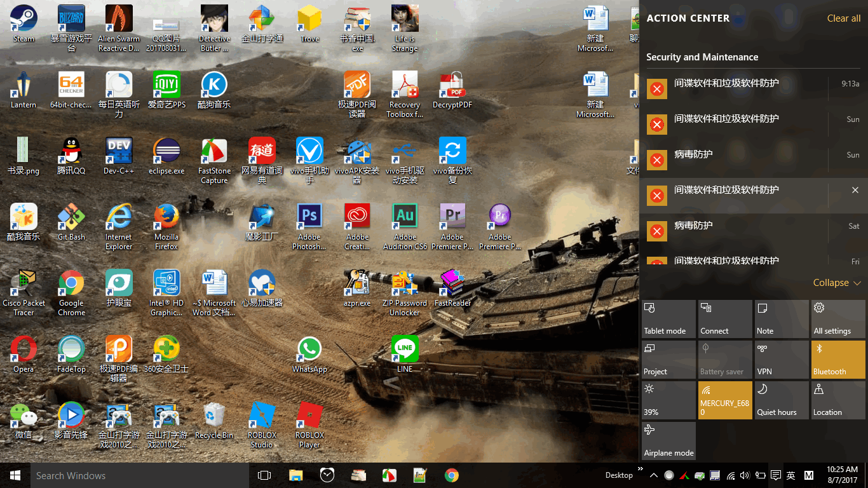The image size is (868, 488).
Task: Open the Mozilla Firefox shortcut
Action: tap(166, 227)
